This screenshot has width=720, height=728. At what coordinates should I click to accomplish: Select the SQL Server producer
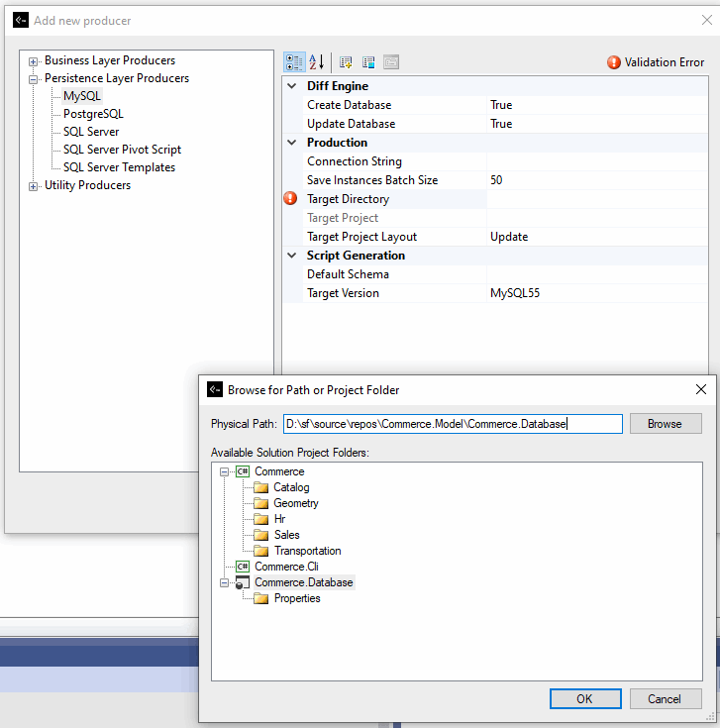(91, 132)
